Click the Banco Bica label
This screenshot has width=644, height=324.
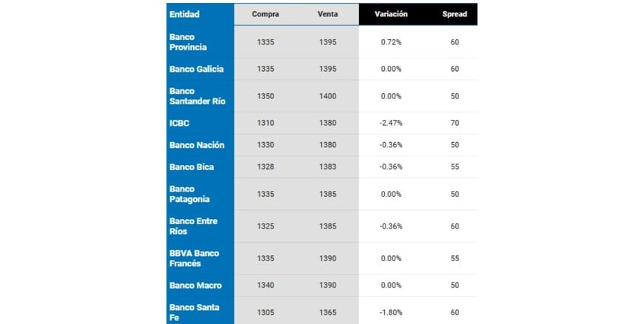tap(191, 167)
